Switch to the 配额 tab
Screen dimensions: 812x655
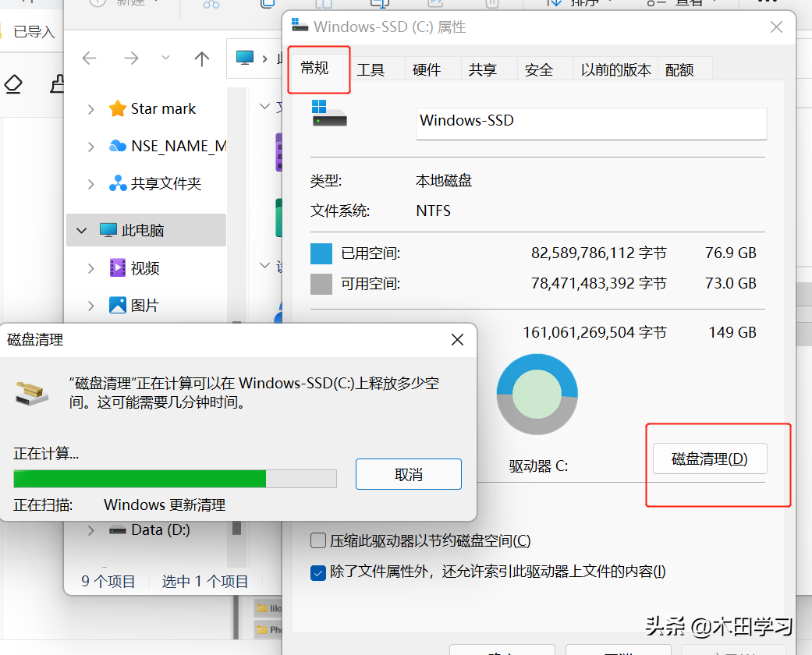coord(679,69)
